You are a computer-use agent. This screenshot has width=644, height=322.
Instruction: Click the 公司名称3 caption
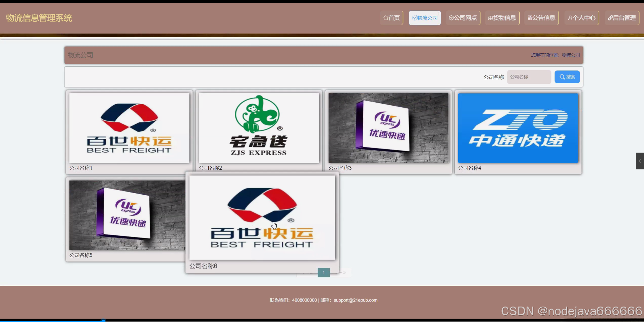point(340,168)
